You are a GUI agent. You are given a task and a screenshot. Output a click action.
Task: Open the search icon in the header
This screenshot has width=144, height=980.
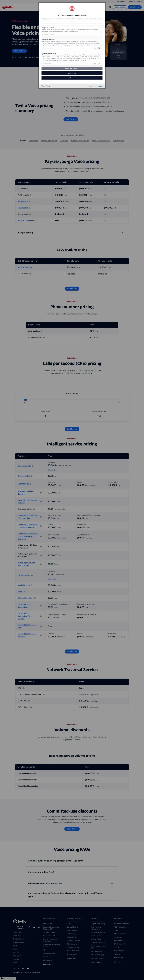(110, 7)
